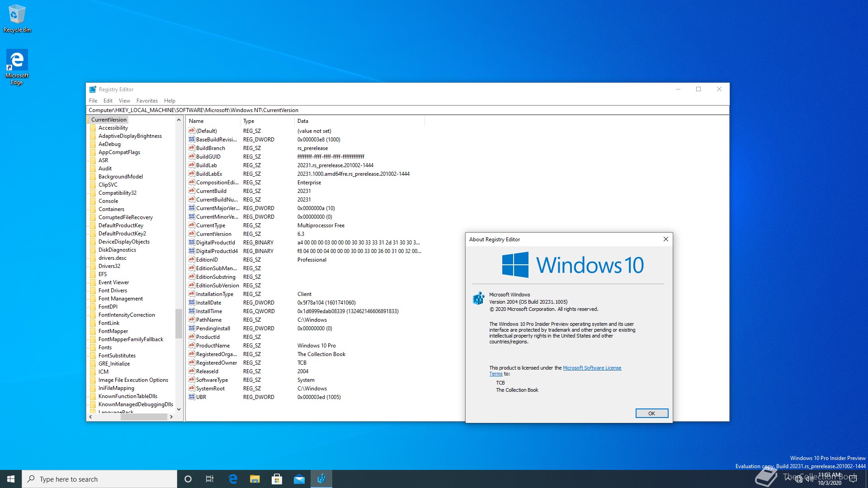This screenshot has height=488, width=868.
Task: Click the RegisteredOwner value icon
Action: click(x=192, y=362)
